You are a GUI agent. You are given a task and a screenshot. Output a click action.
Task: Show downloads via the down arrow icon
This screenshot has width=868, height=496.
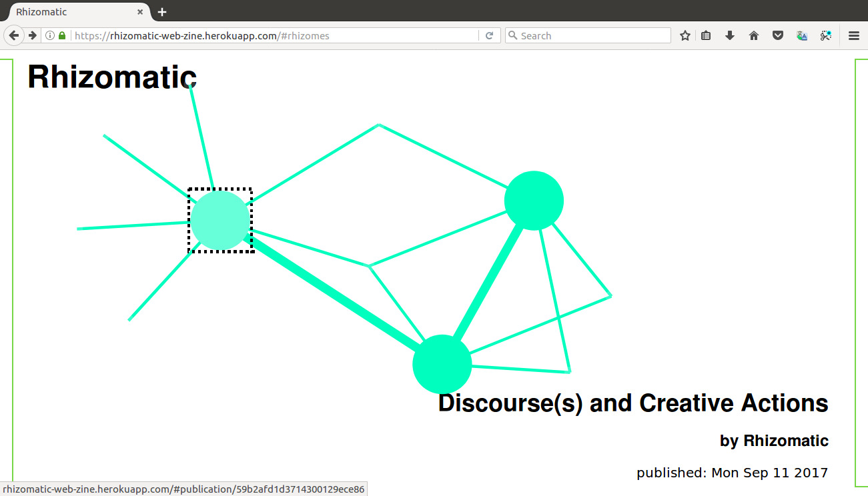tap(730, 36)
